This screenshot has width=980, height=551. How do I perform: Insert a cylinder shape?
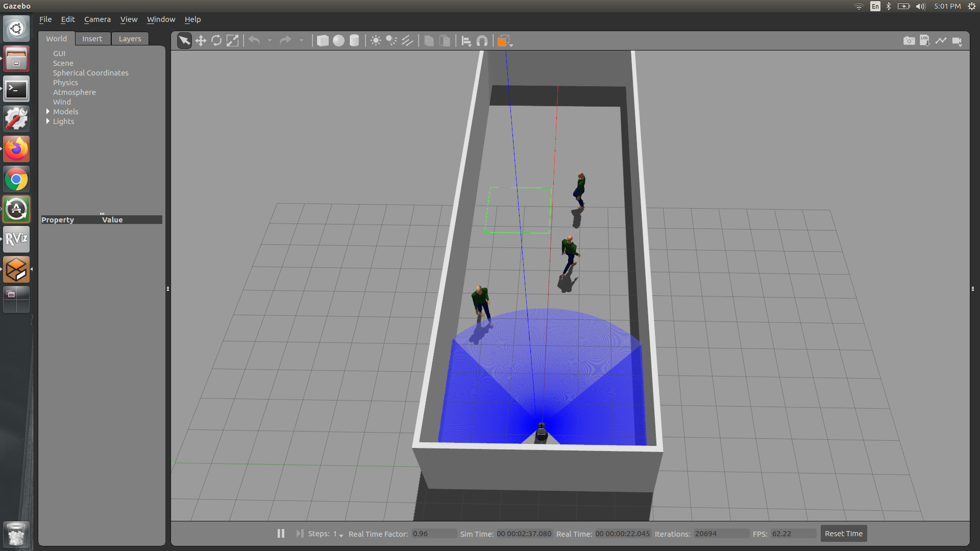click(354, 41)
